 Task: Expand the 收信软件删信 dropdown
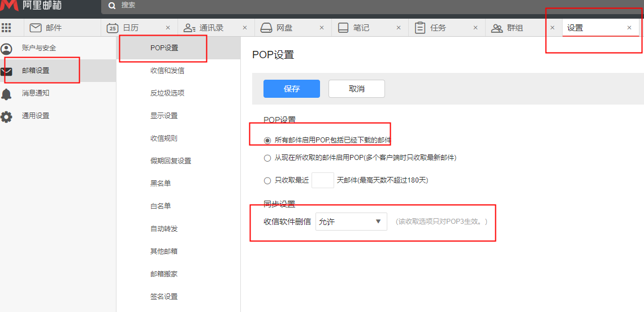pos(351,222)
